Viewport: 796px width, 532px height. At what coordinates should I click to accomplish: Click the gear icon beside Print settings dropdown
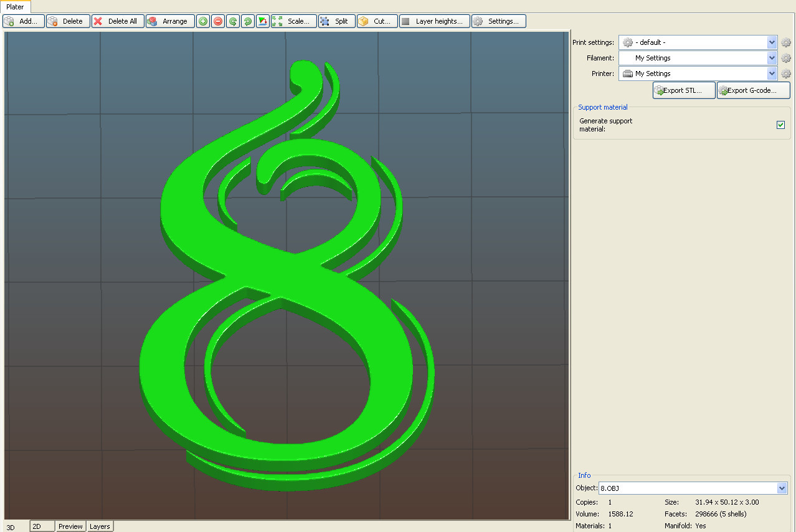click(x=785, y=42)
